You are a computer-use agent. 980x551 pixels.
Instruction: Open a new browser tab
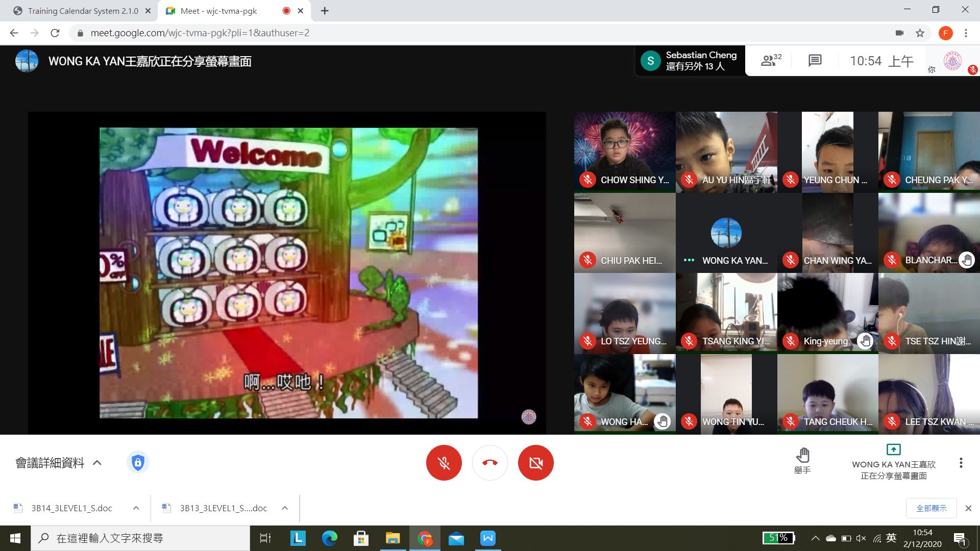point(325,11)
